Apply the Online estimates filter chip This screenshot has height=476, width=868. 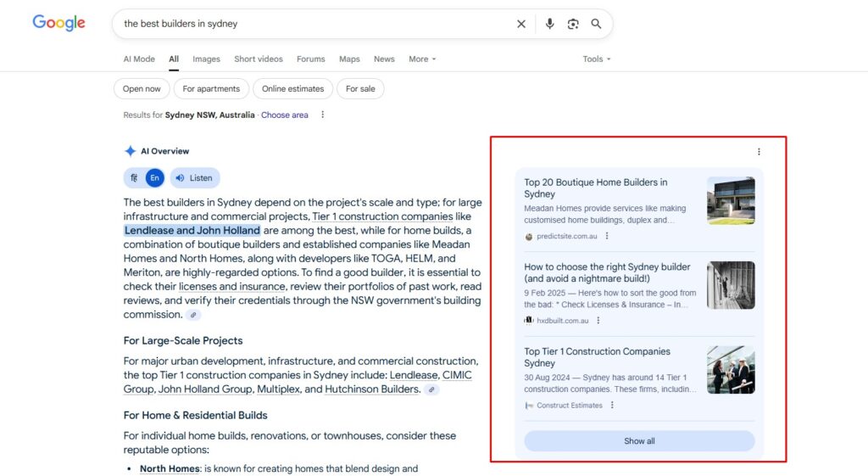(x=292, y=89)
